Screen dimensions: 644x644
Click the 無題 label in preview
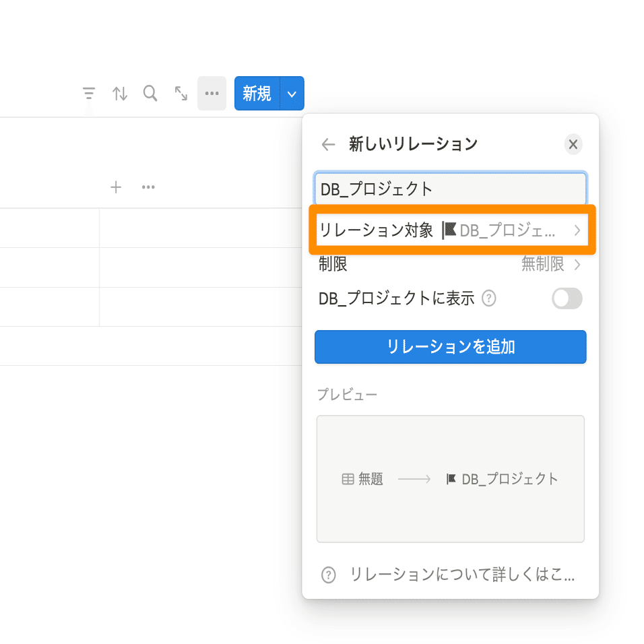(x=371, y=479)
